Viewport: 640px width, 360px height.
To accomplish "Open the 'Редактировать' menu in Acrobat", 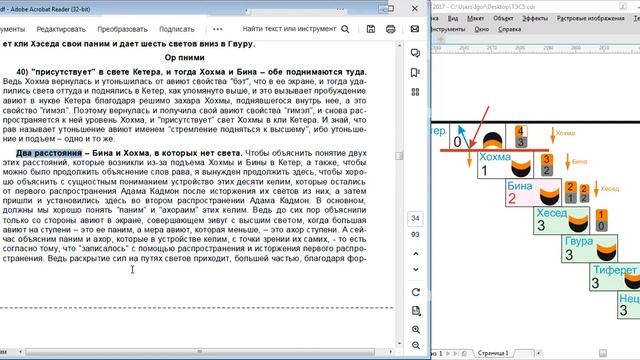I will click(x=61, y=29).
